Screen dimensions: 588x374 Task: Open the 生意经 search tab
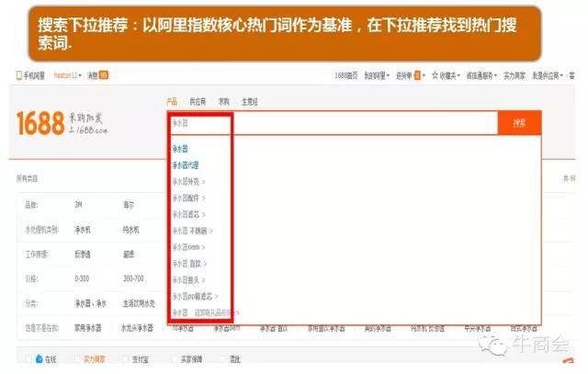(x=250, y=102)
